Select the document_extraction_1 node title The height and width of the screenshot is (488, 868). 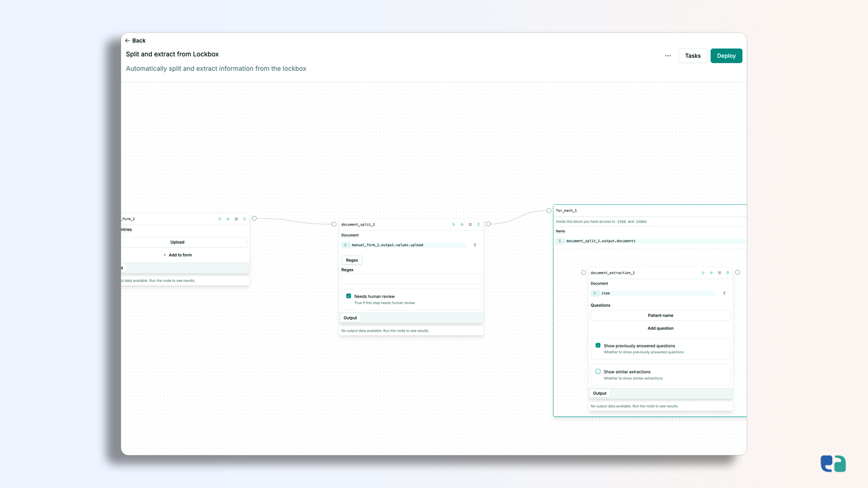pyautogui.click(x=613, y=273)
